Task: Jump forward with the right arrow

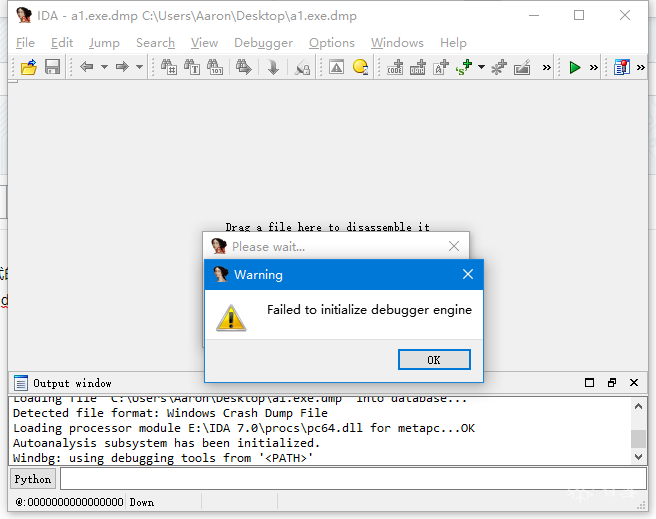Action: point(122,67)
